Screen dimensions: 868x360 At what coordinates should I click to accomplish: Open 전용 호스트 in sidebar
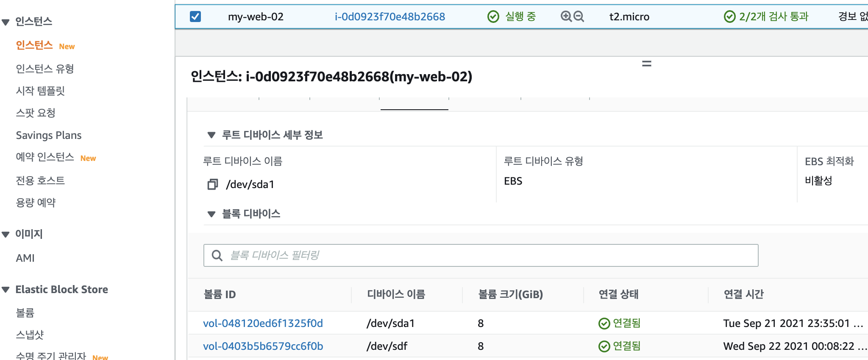pos(40,180)
